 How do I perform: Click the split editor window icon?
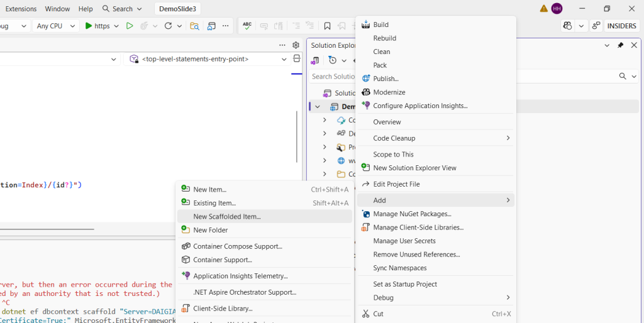pyautogui.click(x=297, y=59)
